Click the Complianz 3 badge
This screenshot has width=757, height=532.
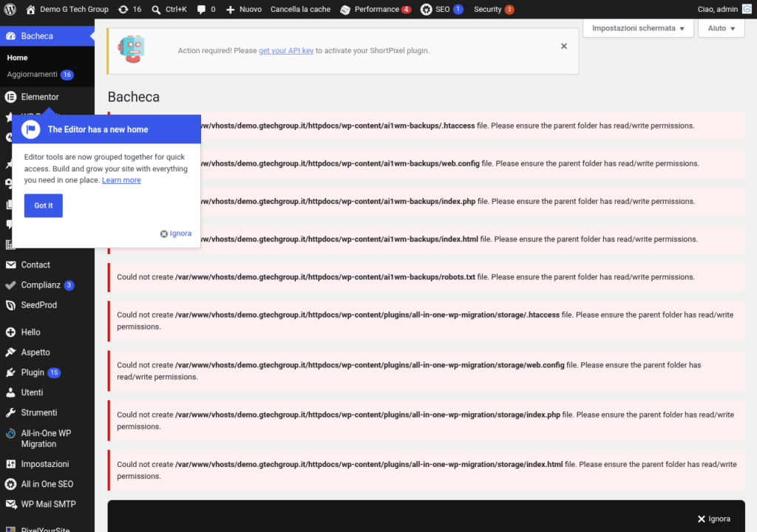point(69,284)
